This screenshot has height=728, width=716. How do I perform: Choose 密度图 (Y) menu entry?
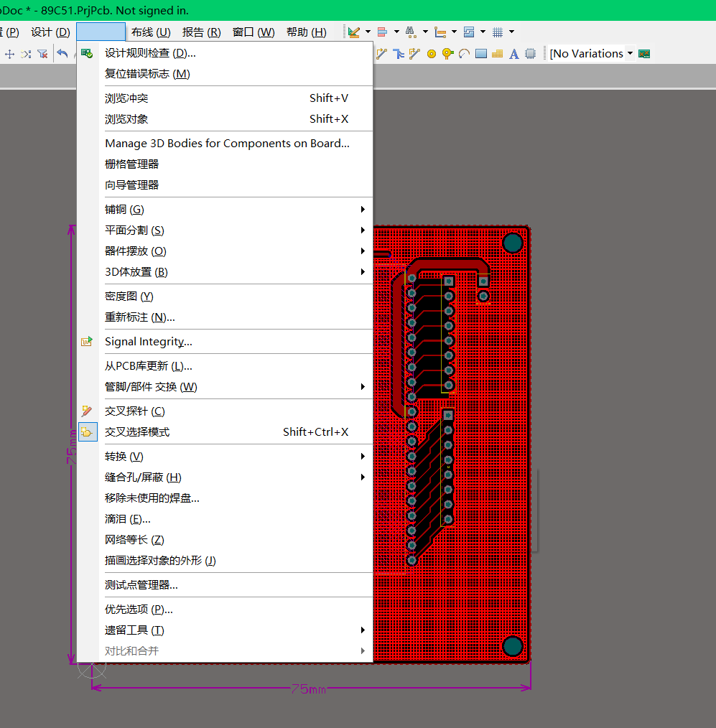(x=225, y=297)
